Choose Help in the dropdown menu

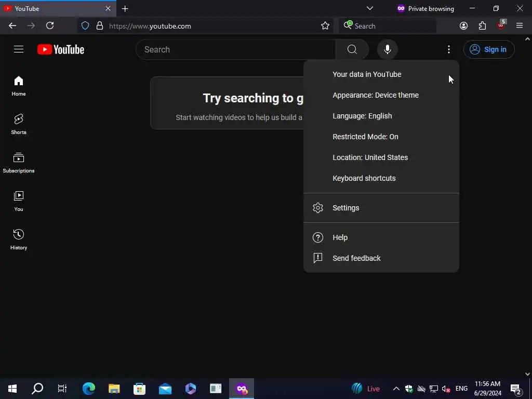point(381,237)
